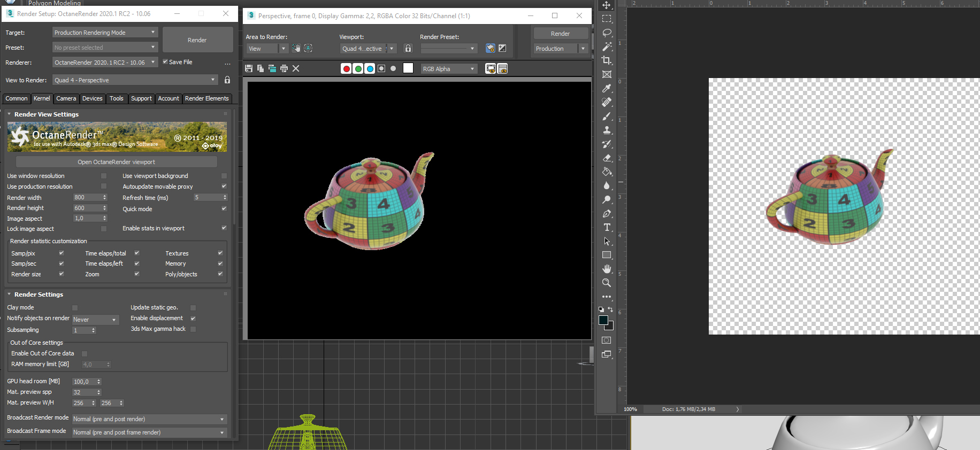Click the Photoshop foreground color swatch
Screen dimensions: 980x450
(x=603, y=320)
